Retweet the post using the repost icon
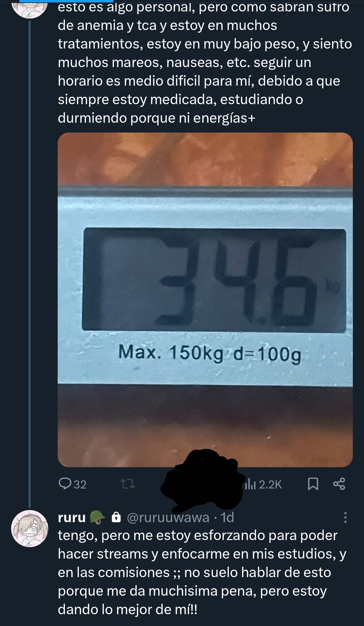The height and width of the screenshot is (626, 364). (128, 484)
